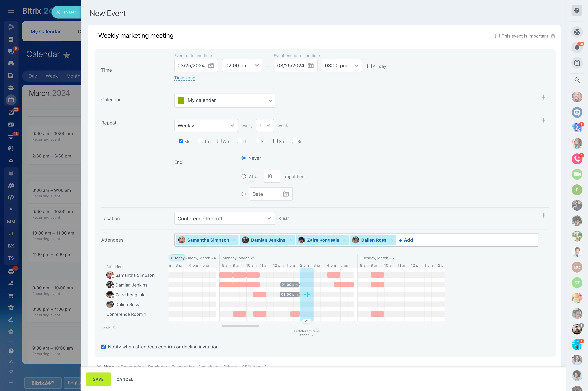Open the help question mark icon

(x=577, y=10)
